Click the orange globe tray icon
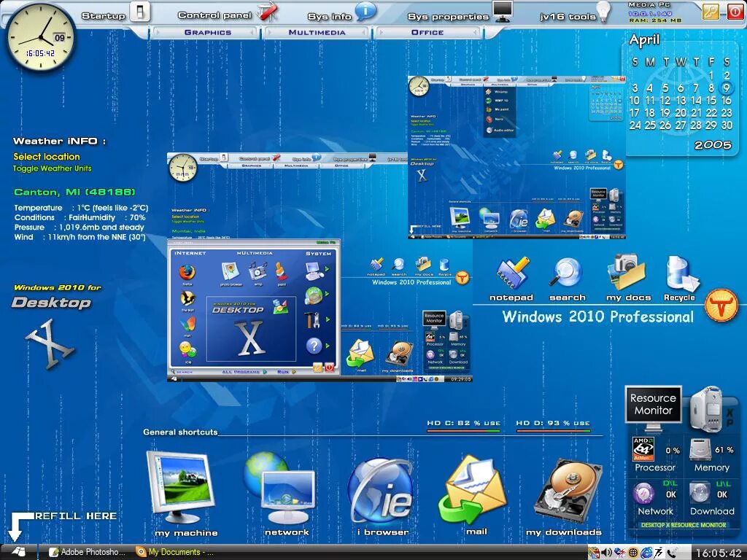 coord(633,553)
